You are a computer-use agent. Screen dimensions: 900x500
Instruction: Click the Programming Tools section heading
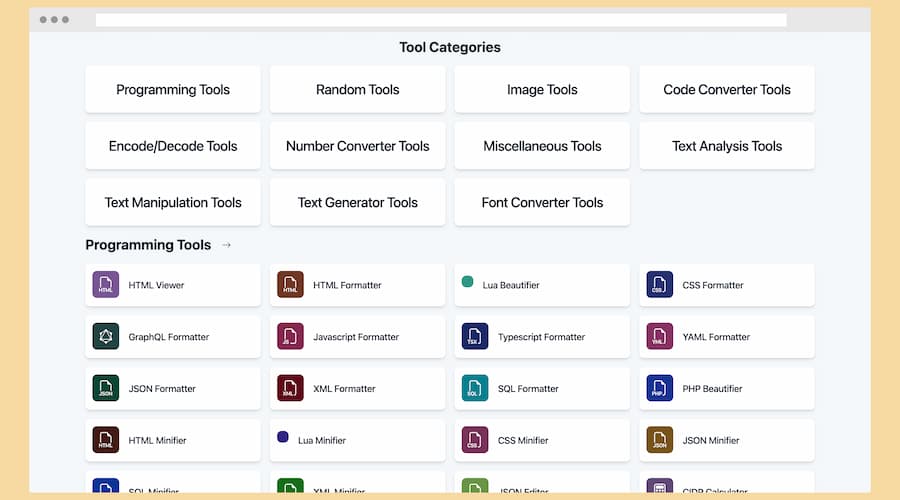(x=148, y=245)
